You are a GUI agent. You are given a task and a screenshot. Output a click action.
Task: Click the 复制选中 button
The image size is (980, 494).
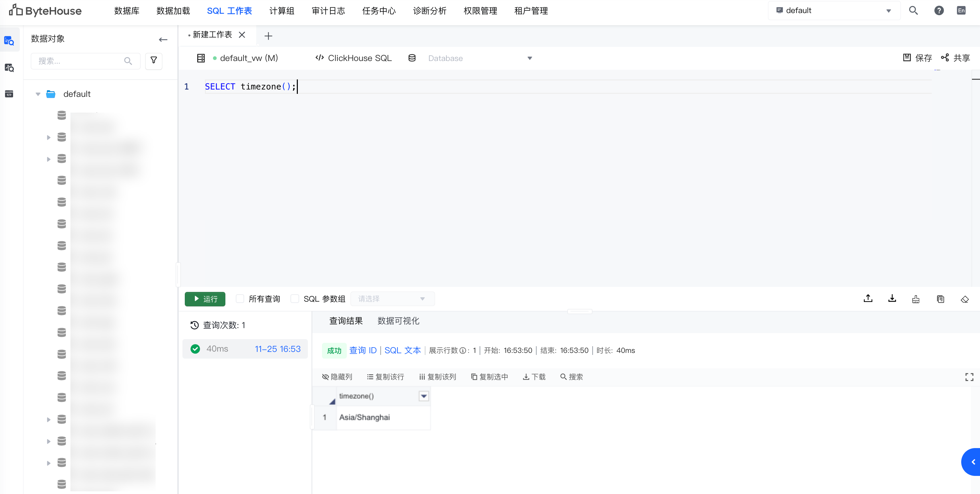click(490, 376)
